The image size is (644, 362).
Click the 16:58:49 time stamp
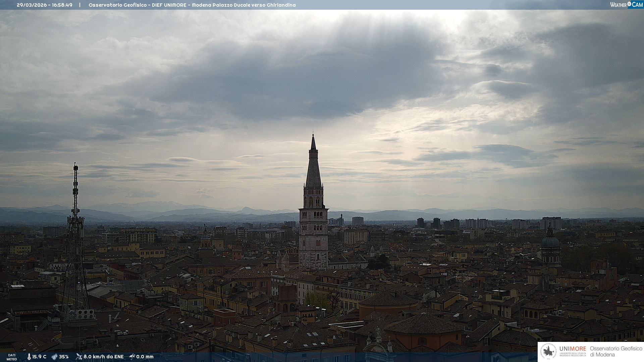coord(62,5)
